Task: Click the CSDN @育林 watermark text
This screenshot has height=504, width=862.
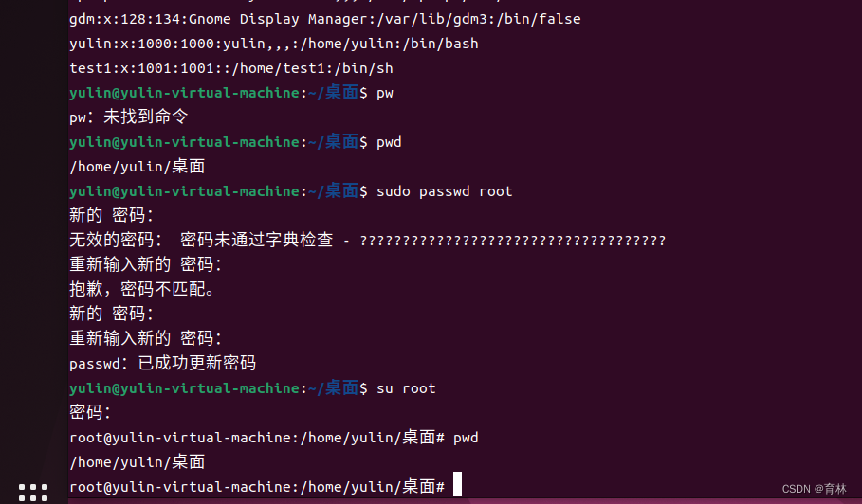Action: point(815,489)
